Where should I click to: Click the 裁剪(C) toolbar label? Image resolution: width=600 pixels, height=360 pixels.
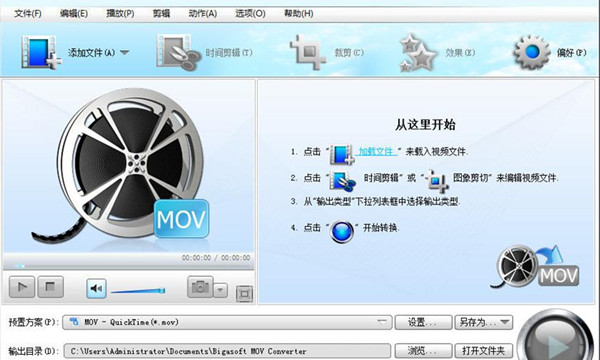point(349,53)
